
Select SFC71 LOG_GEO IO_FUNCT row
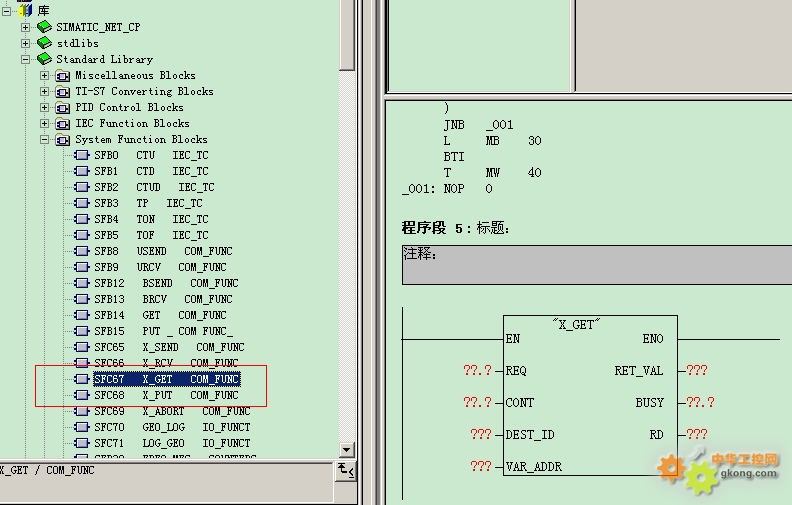pos(172,443)
